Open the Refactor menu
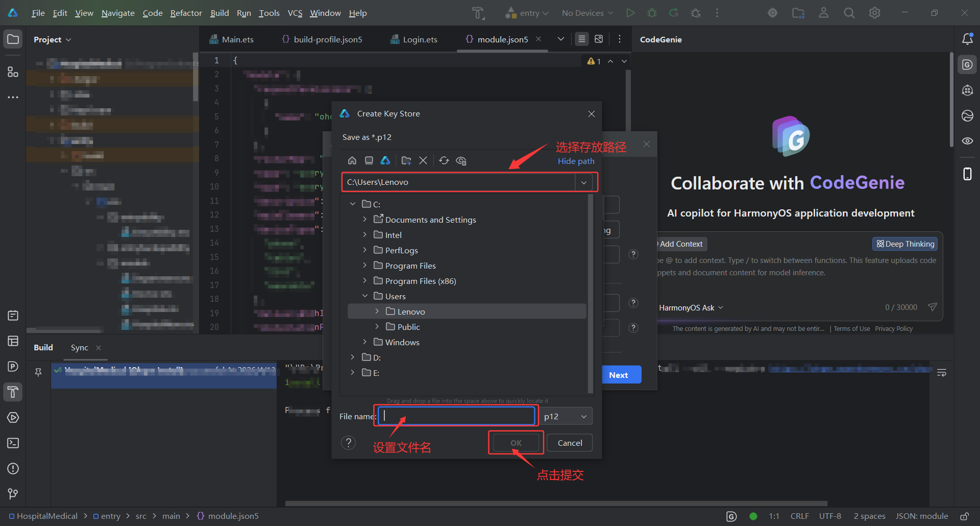The image size is (980, 526). [x=186, y=13]
